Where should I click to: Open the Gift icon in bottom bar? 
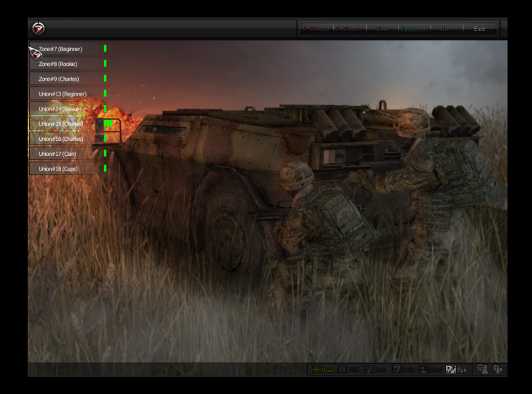coord(348,370)
